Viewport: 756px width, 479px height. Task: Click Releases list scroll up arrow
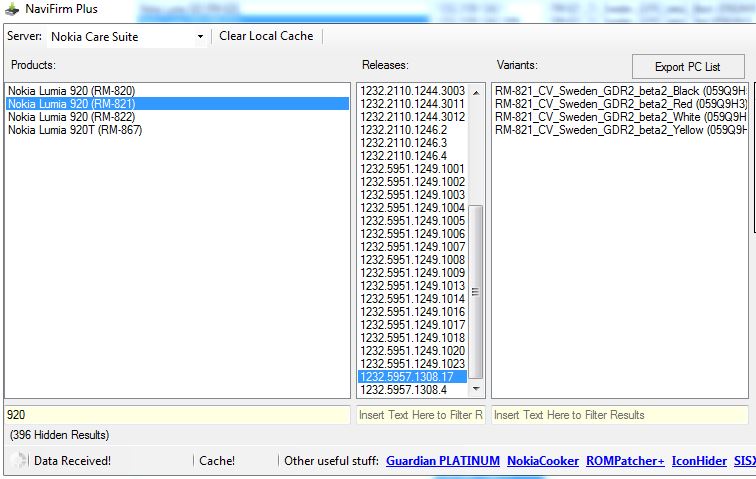pyautogui.click(x=476, y=92)
